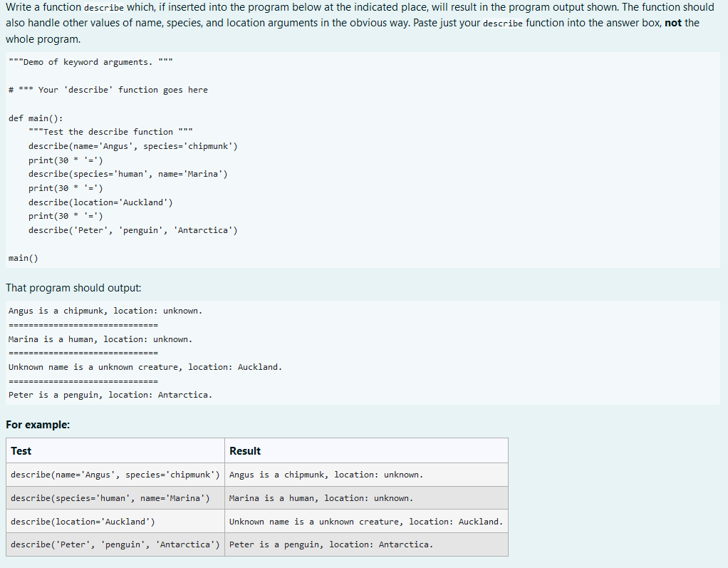Click output line 'Unknown name is a unknown creature' in output block
This screenshot has height=568, width=728.
pyautogui.click(x=145, y=367)
